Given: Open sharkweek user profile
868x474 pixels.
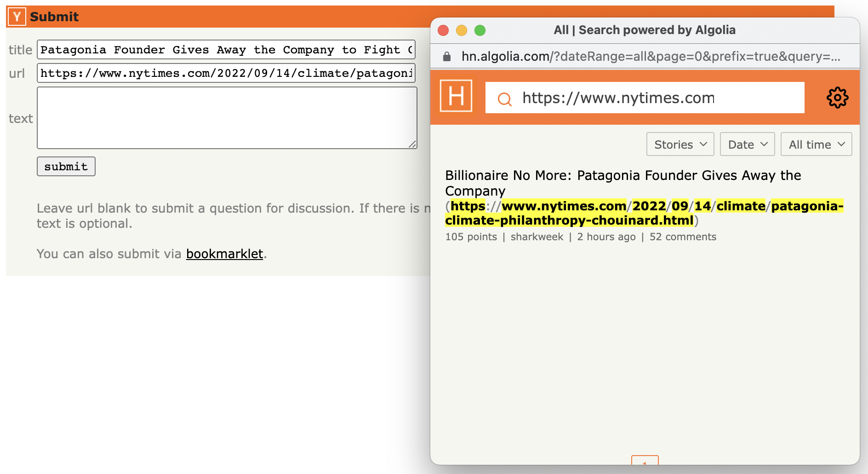Looking at the screenshot, I should tap(537, 237).
